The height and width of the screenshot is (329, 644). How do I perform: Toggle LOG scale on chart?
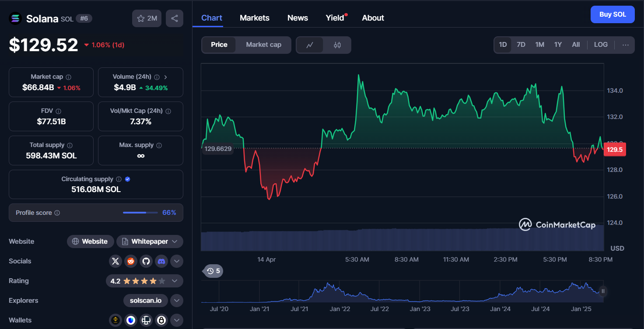(601, 45)
